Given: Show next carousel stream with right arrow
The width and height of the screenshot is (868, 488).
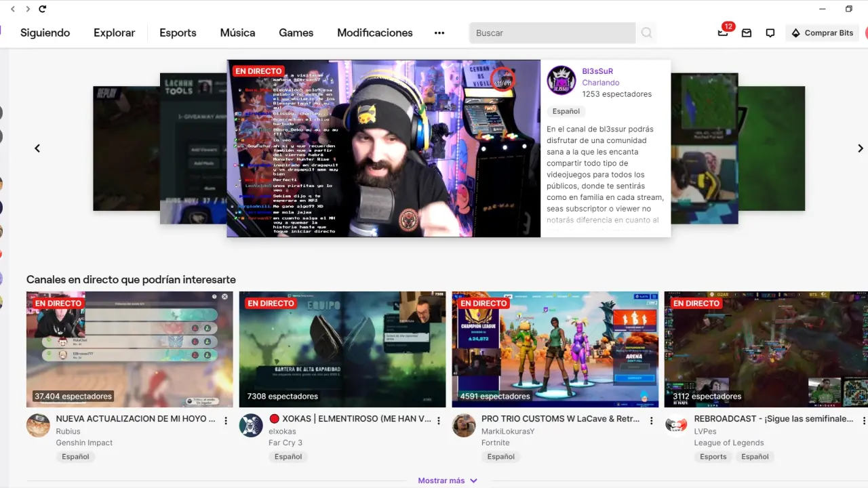Looking at the screenshot, I should point(860,148).
